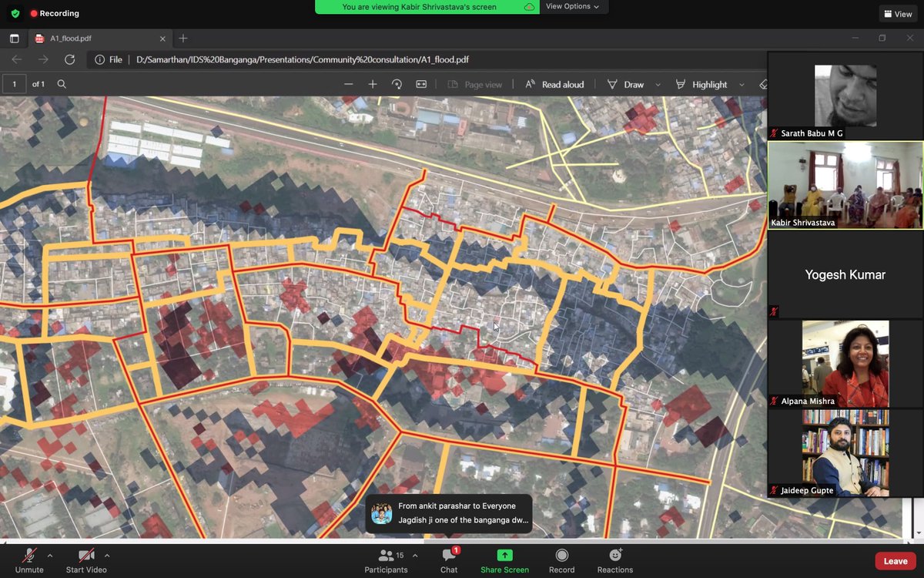
Task: Click the PDF page number field
Action: coord(15,84)
